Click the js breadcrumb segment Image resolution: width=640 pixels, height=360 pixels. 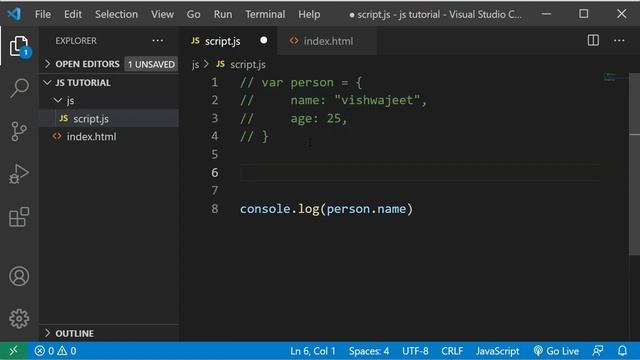coord(196,64)
